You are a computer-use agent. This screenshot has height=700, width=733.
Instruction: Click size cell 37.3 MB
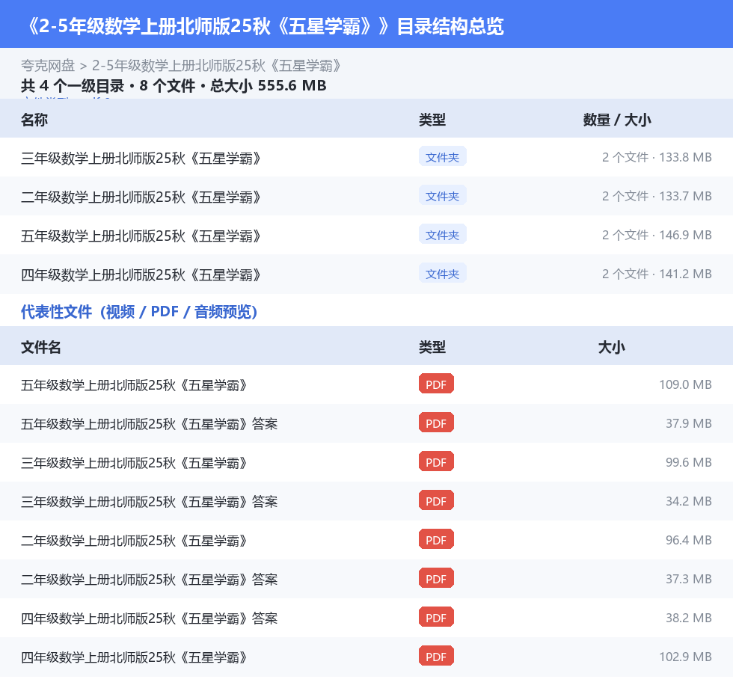click(689, 579)
